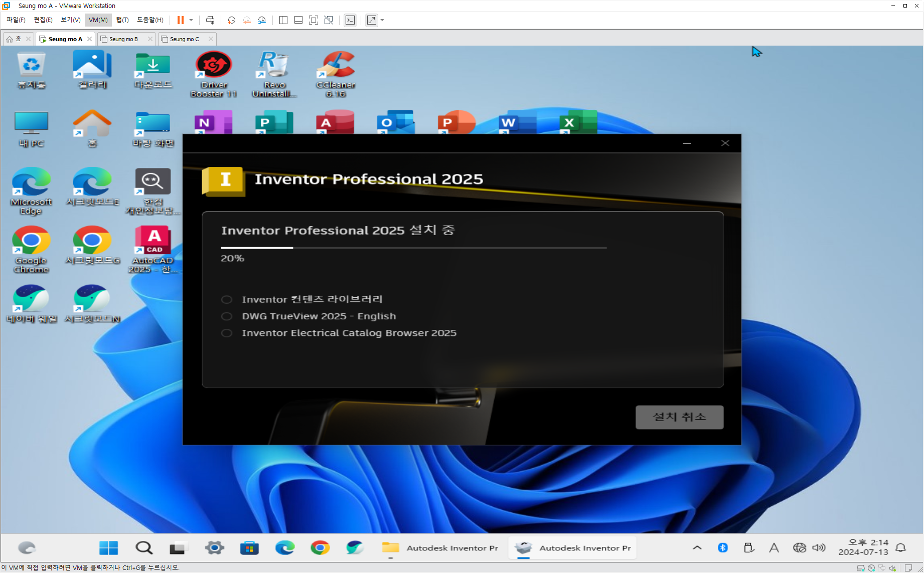Toggle the thumbnail bar icon
Viewport: 924px width, 573px height.
(x=298, y=20)
